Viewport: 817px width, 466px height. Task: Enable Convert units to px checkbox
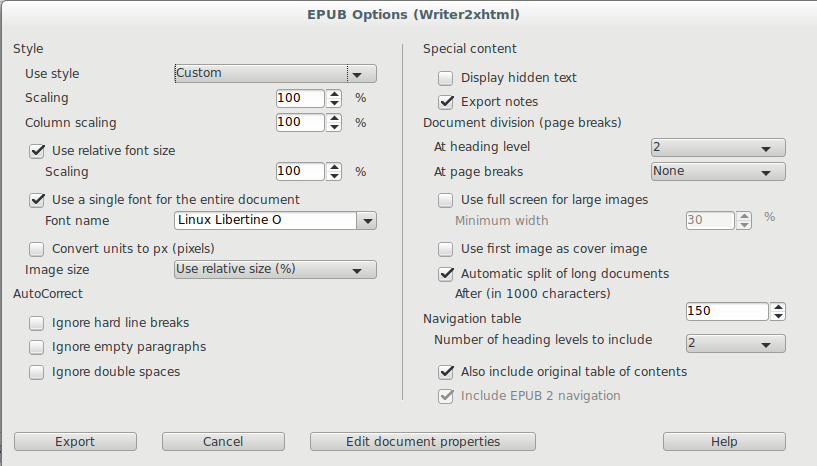pos(38,248)
